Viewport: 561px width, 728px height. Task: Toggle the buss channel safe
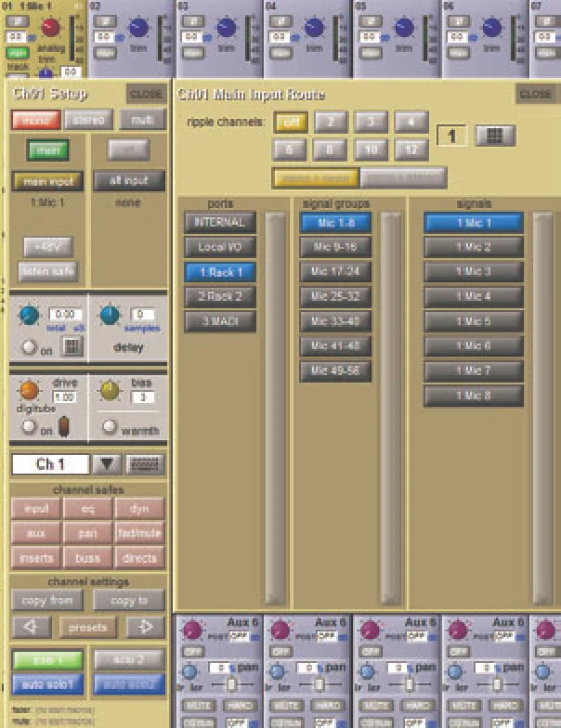tap(87, 557)
